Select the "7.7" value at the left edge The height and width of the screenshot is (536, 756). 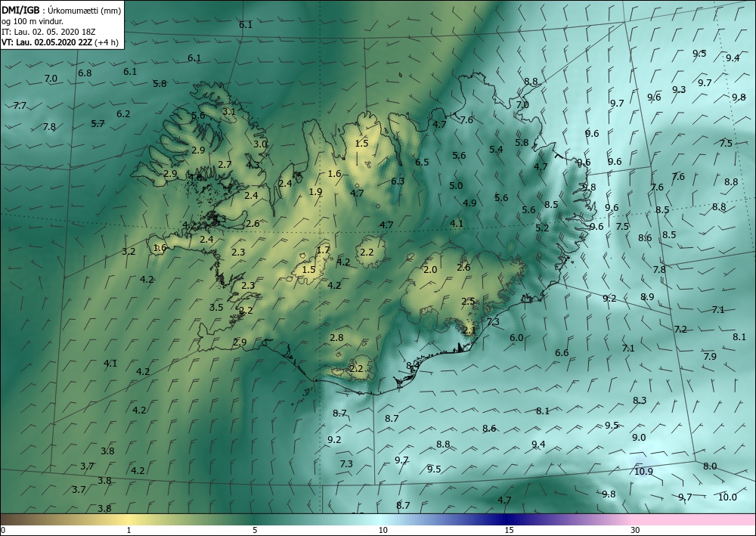(x=20, y=105)
